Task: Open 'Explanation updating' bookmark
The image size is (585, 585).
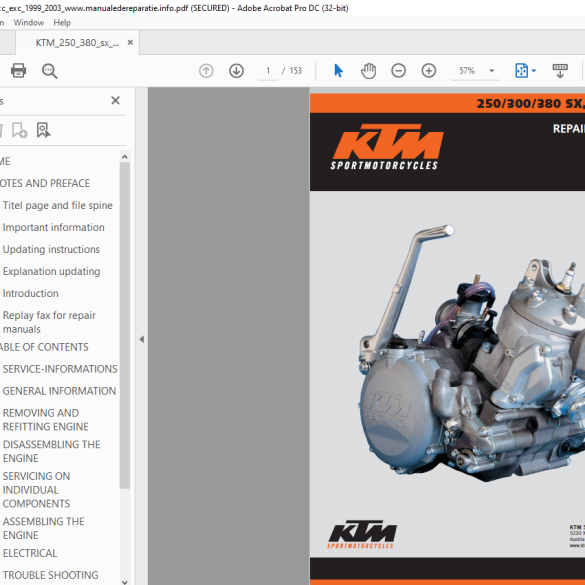Action: (x=51, y=272)
